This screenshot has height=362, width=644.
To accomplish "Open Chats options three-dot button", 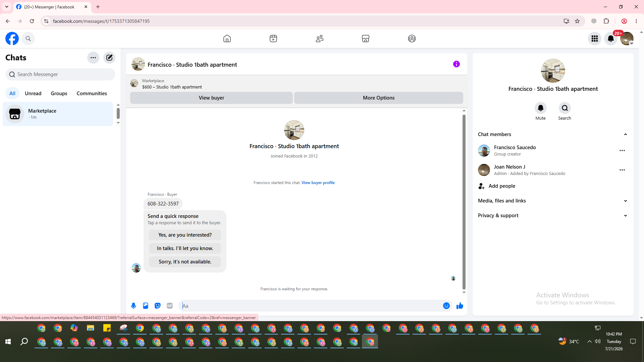I will coord(93,58).
